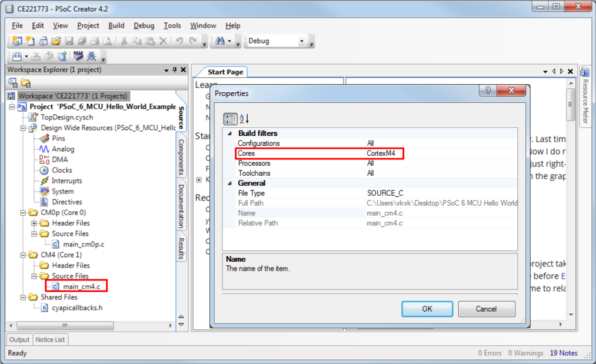
Task: Click the Undo arrow icon
Action: [179, 41]
